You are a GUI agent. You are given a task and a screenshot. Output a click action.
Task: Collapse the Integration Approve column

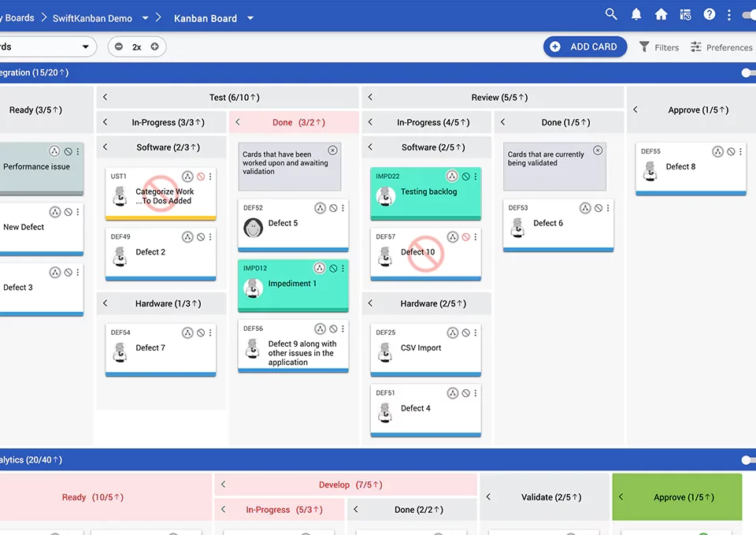click(636, 110)
